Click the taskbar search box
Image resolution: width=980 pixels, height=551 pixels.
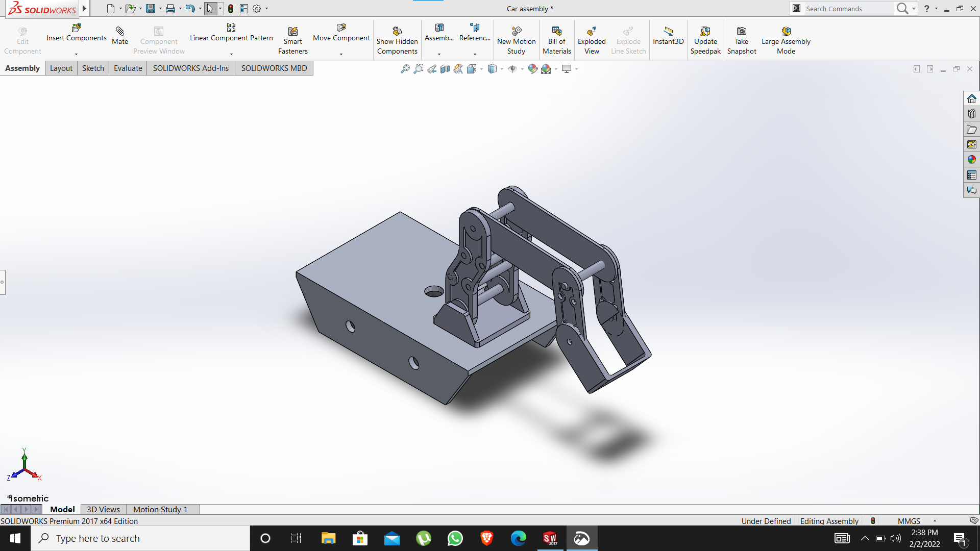click(140, 538)
